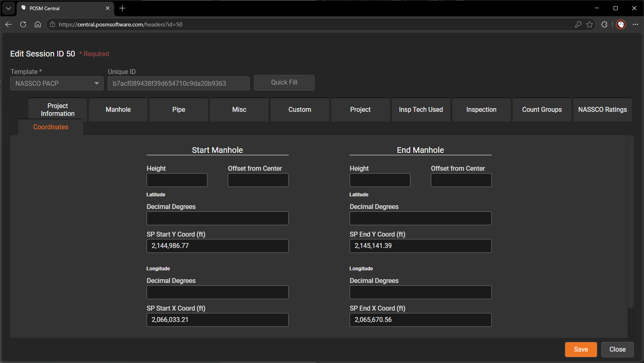Switch to the Project Information tab
This screenshot has height=363, width=644.
58,110
